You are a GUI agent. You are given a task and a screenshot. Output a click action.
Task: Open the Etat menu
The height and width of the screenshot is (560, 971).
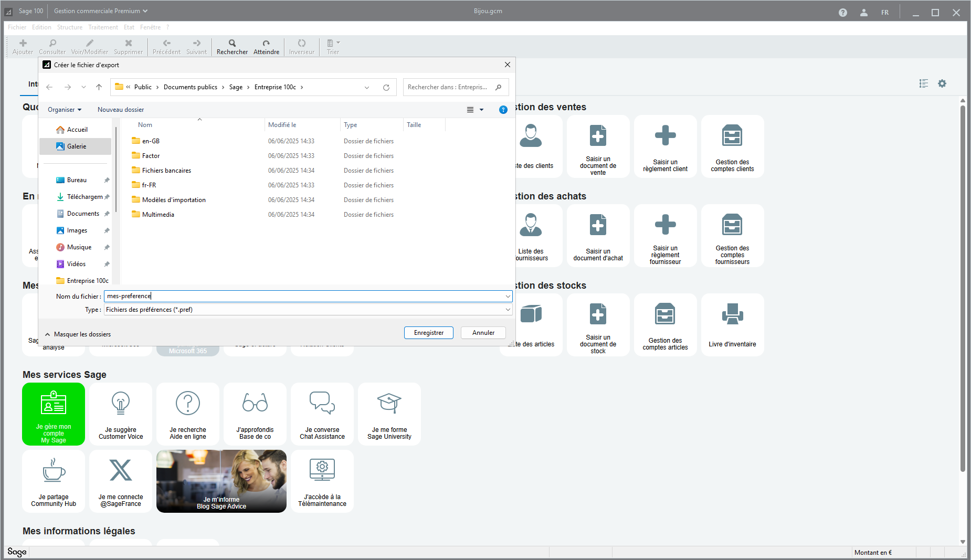tap(129, 27)
